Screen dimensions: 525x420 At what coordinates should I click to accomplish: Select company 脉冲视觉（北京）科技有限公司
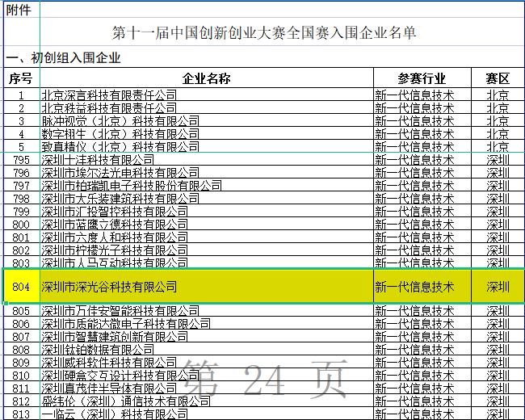pyautogui.click(x=120, y=121)
